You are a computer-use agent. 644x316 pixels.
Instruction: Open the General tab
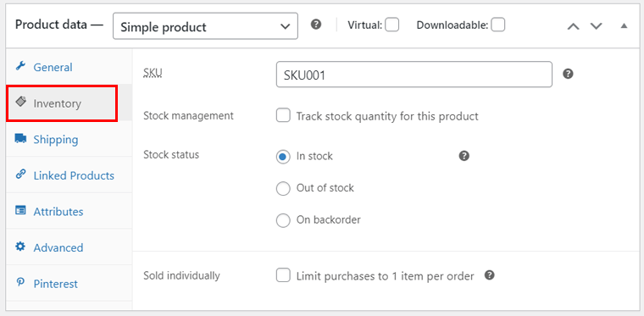69,67
